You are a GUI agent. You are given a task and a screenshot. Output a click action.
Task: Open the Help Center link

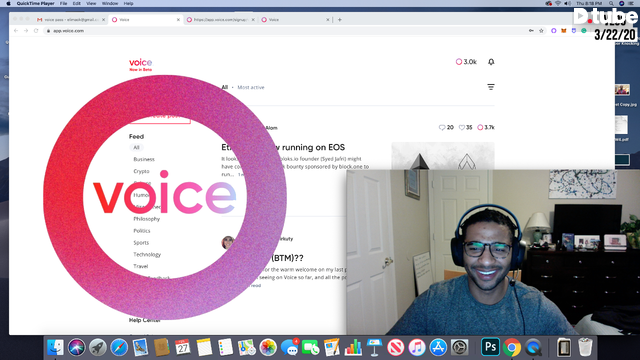(x=144, y=320)
